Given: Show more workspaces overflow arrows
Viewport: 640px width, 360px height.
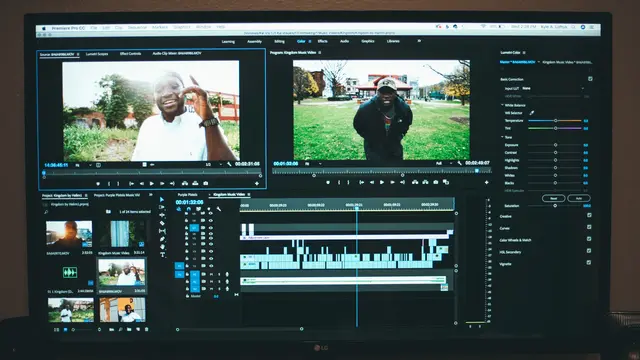Looking at the screenshot, I should 419,41.
